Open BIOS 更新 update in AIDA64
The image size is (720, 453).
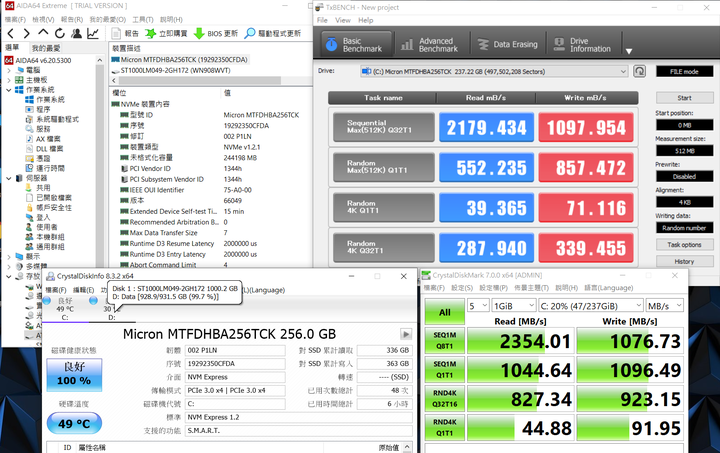(216, 34)
